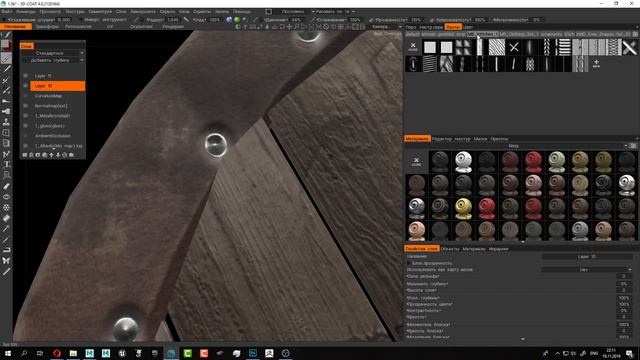Open the 'Симметрия' menu

tap(100, 11)
